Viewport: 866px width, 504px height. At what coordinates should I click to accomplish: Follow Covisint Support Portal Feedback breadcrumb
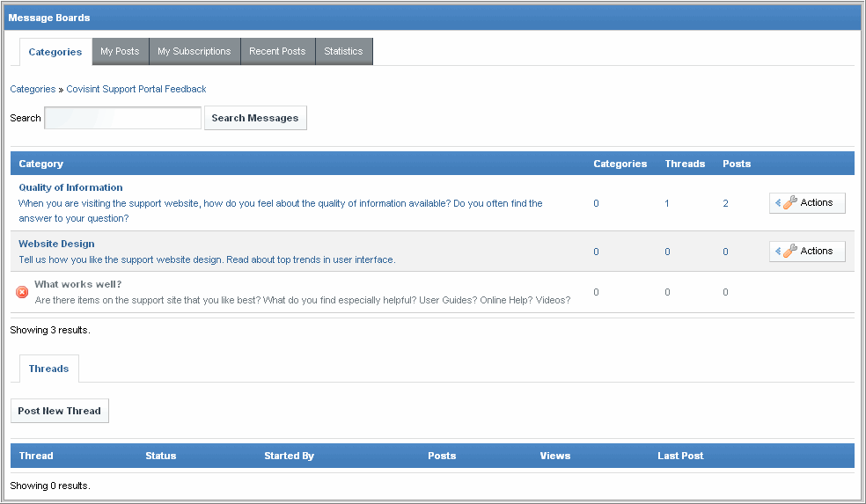coord(136,89)
